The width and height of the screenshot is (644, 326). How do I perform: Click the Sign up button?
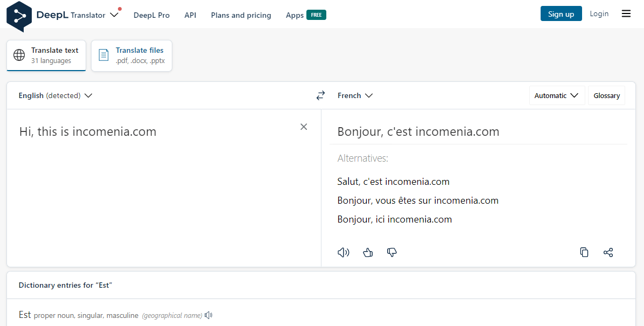(561, 13)
